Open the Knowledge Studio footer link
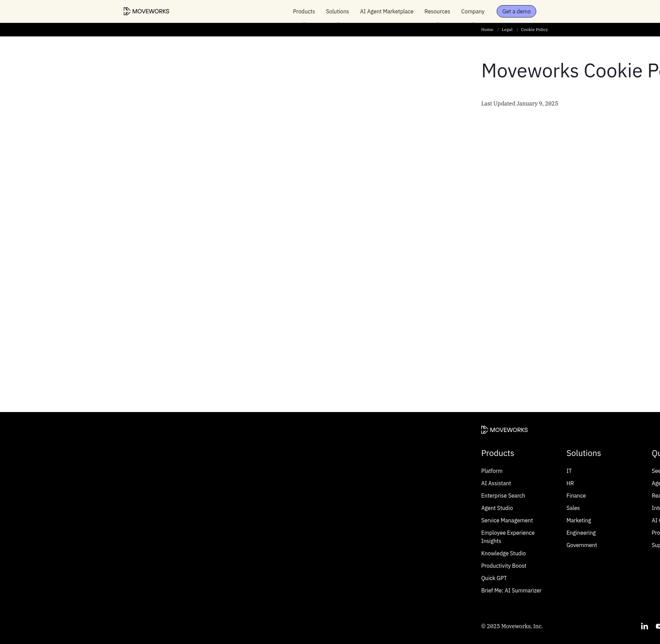660x644 pixels. pyautogui.click(x=503, y=553)
